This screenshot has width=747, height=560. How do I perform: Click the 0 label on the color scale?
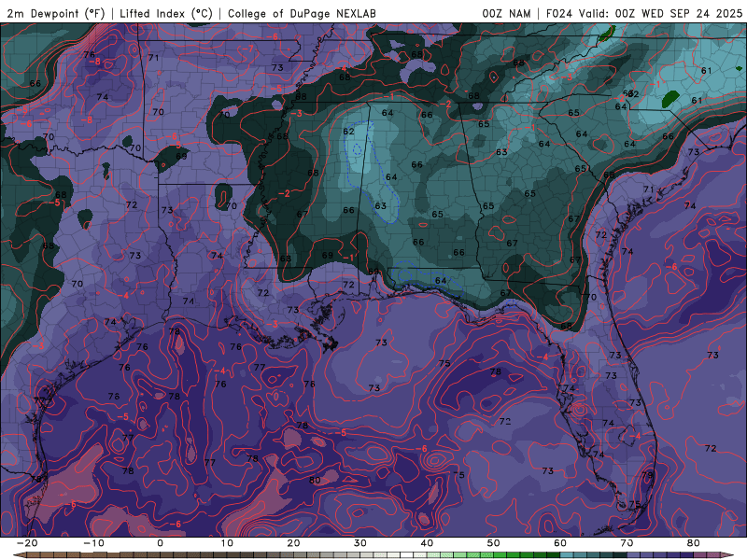[160, 543]
